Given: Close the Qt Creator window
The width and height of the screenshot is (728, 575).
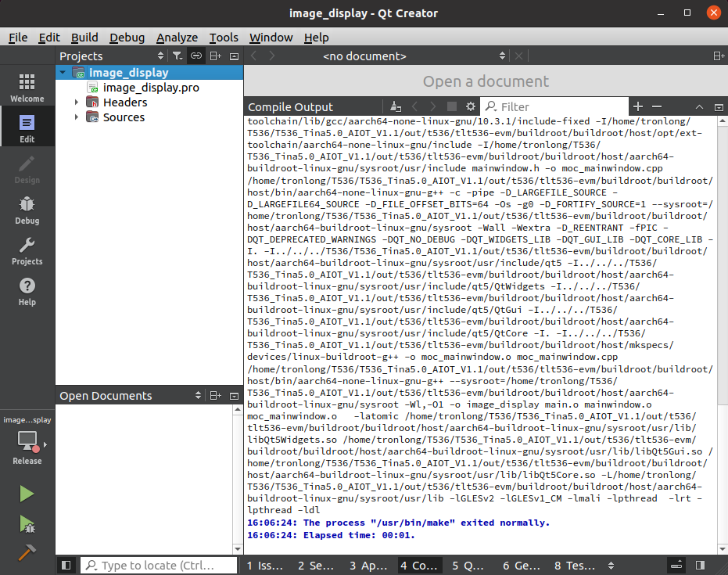Looking at the screenshot, I should [x=714, y=13].
